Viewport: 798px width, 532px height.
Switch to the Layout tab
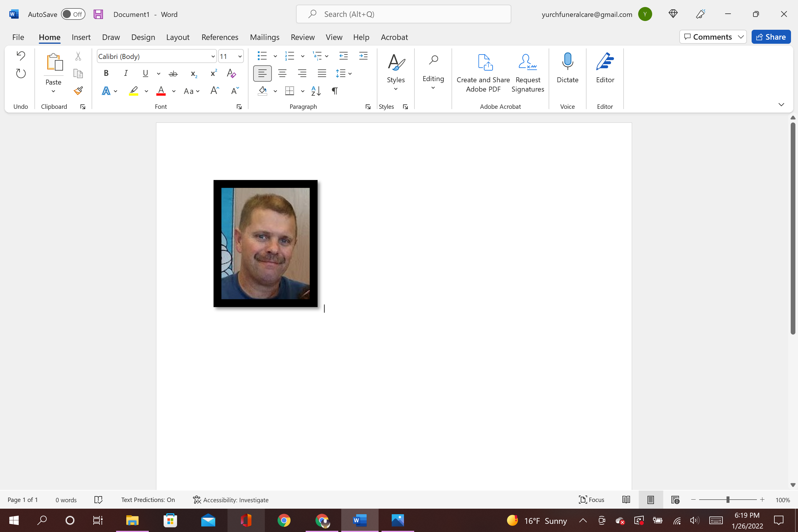coord(177,37)
